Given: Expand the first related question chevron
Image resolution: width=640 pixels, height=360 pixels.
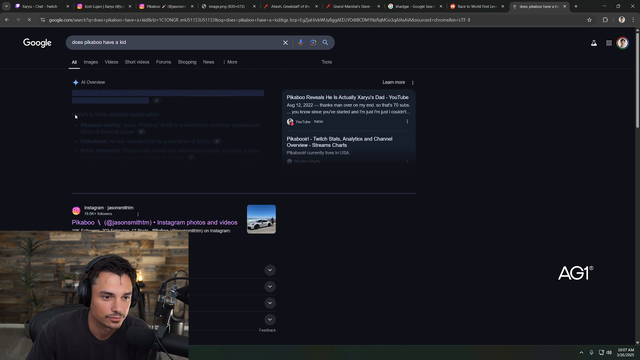Looking at the screenshot, I should click(x=270, y=270).
